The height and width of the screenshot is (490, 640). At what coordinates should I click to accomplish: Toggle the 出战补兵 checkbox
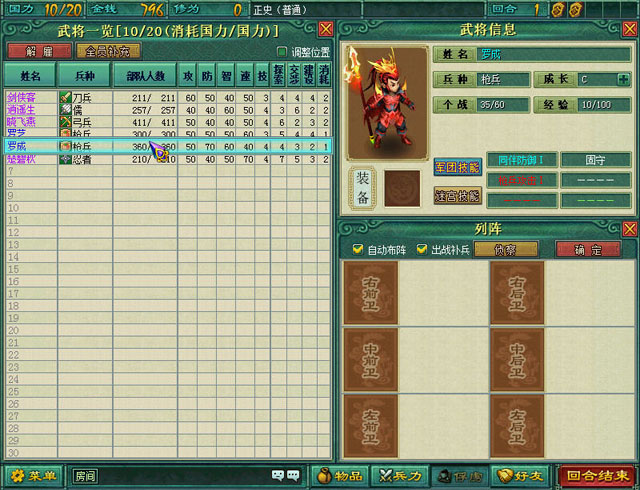(422, 249)
